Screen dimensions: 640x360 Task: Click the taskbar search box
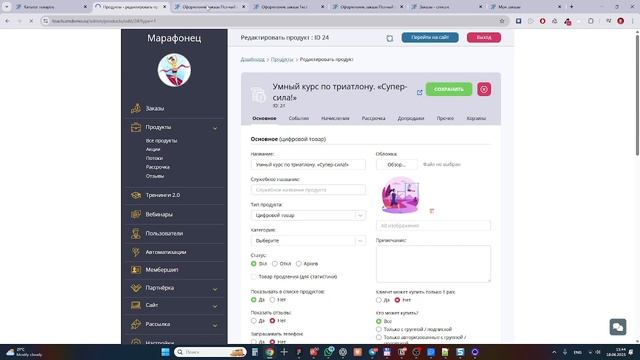210,352
